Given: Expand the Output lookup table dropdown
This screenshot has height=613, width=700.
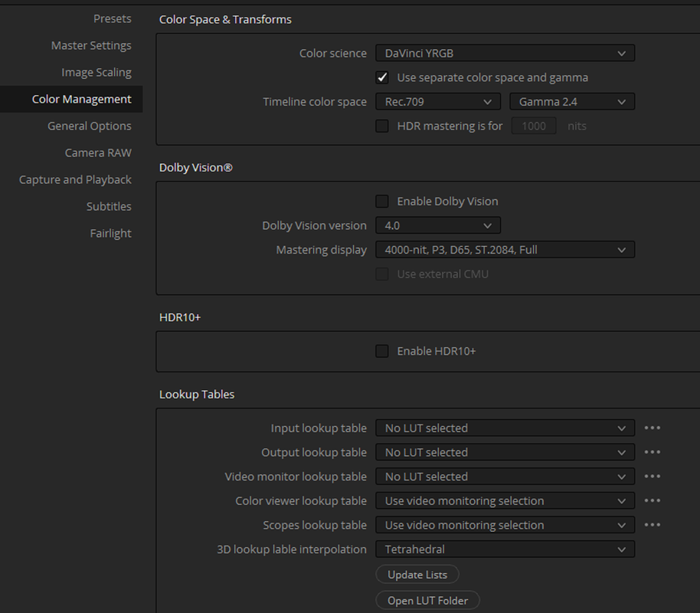Looking at the screenshot, I should tap(505, 452).
